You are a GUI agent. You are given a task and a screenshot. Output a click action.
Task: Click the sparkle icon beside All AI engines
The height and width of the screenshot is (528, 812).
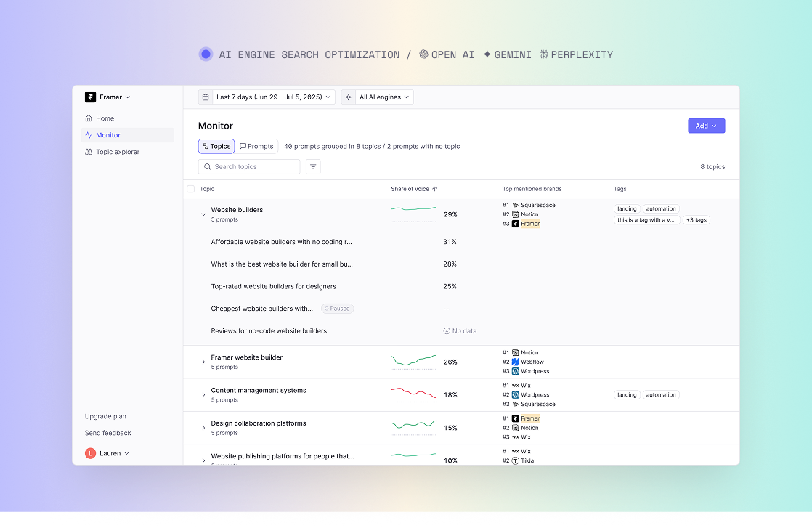point(349,97)
